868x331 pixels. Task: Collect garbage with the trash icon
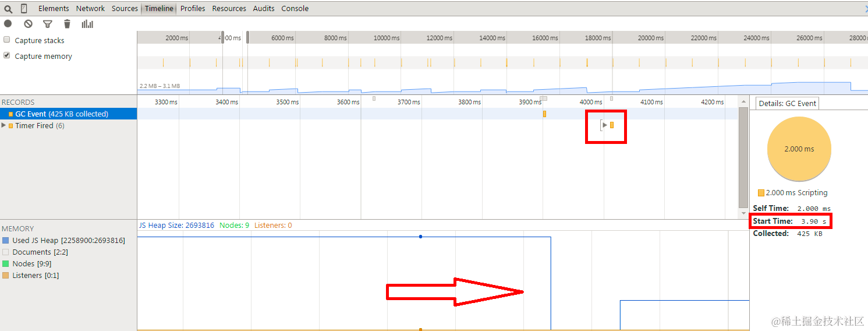click(67, 24)
